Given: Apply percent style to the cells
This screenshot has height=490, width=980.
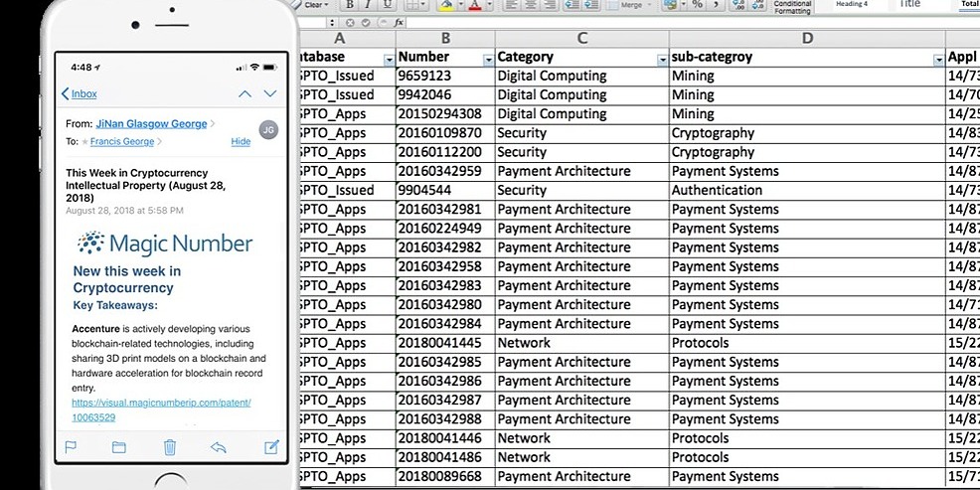Looking at the screenshot, I should (x=698, y=4).
